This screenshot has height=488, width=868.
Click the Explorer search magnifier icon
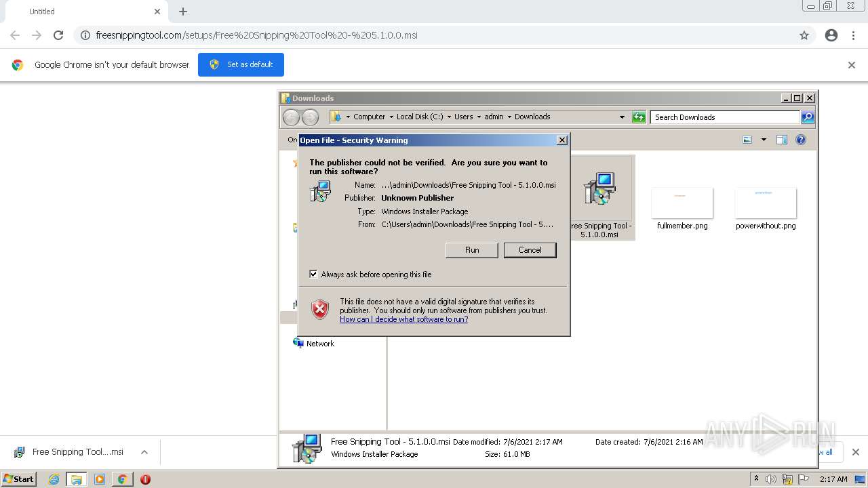point(808,117)
